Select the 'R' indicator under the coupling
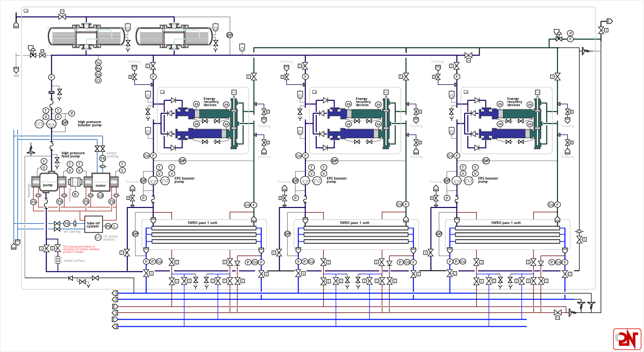This screenshot has height=352, width=644. [76, 194]
